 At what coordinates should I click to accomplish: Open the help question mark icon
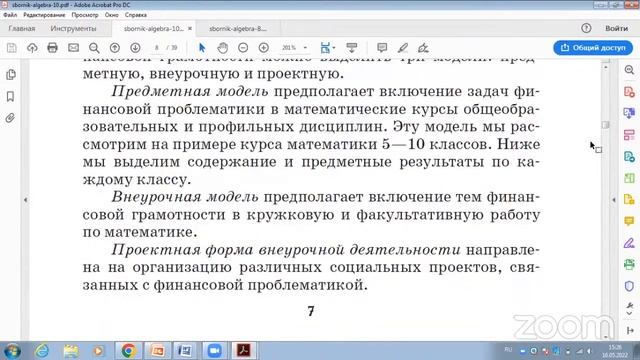(586, 28)
